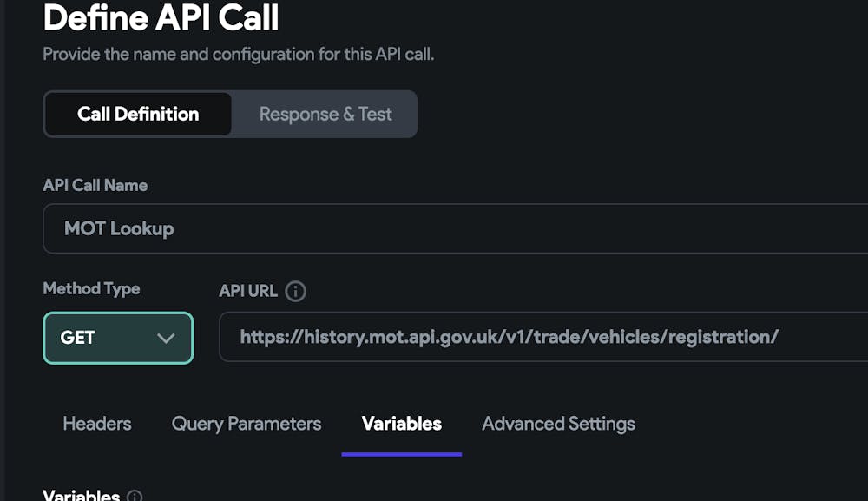
Task: Select the Headers tab
Action: pos(97,424)
